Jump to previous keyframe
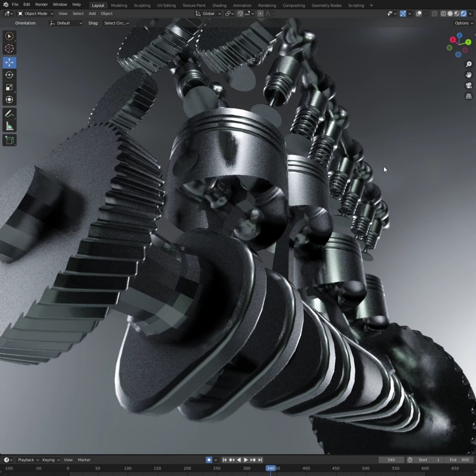Image resolution: width=476 pixels, height=476 pixels. (x=232, y=460)
